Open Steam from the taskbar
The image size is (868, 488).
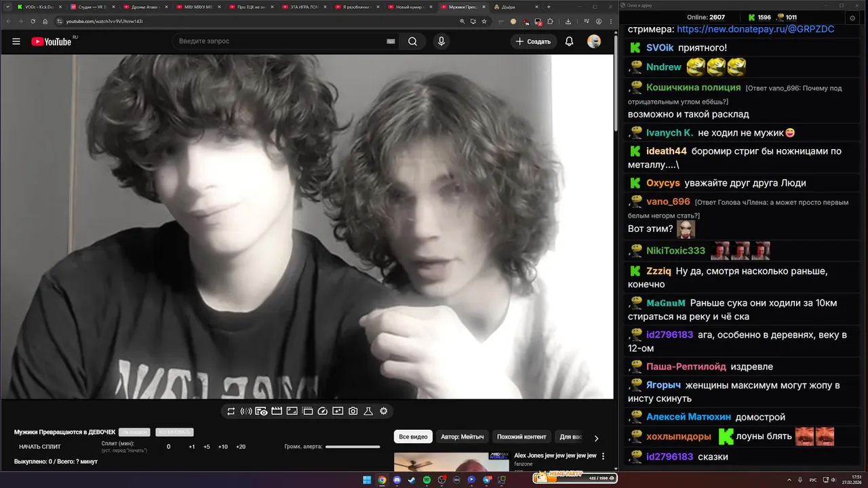[412, 480]
